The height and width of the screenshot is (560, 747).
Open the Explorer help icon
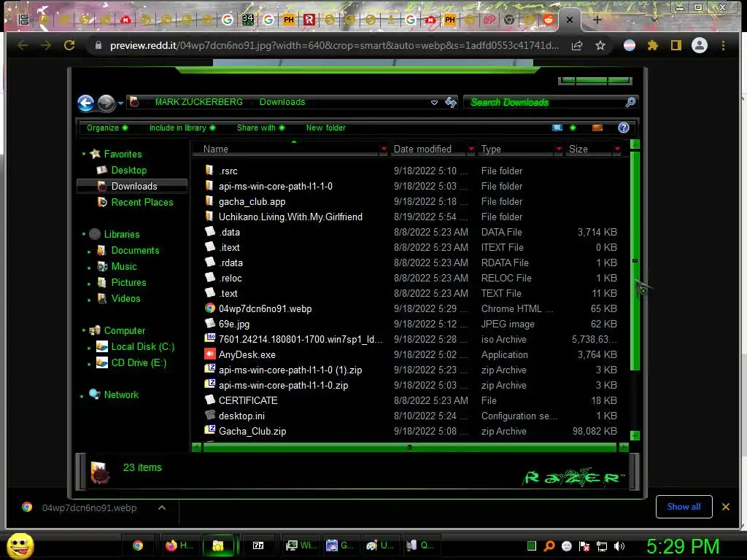click(623, 128)
